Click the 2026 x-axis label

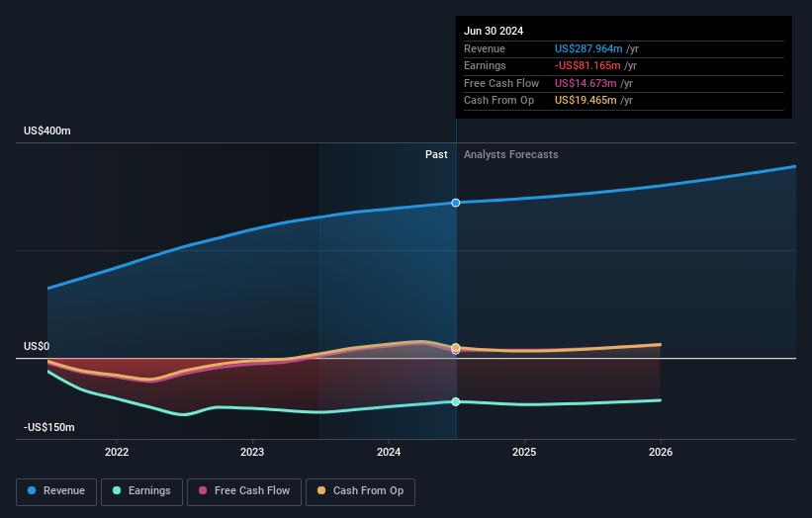661,452
